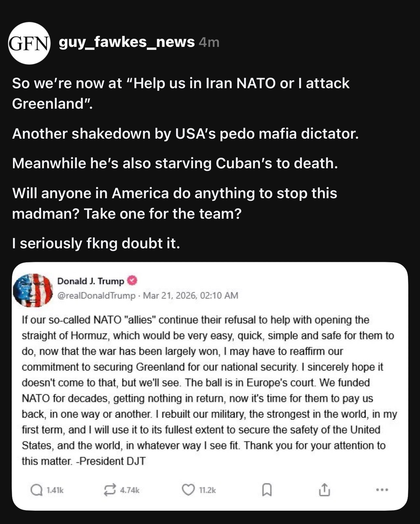Click the 4.74k repost count
The height and width of the screenshot is (524, 420).
click(130, 490)
